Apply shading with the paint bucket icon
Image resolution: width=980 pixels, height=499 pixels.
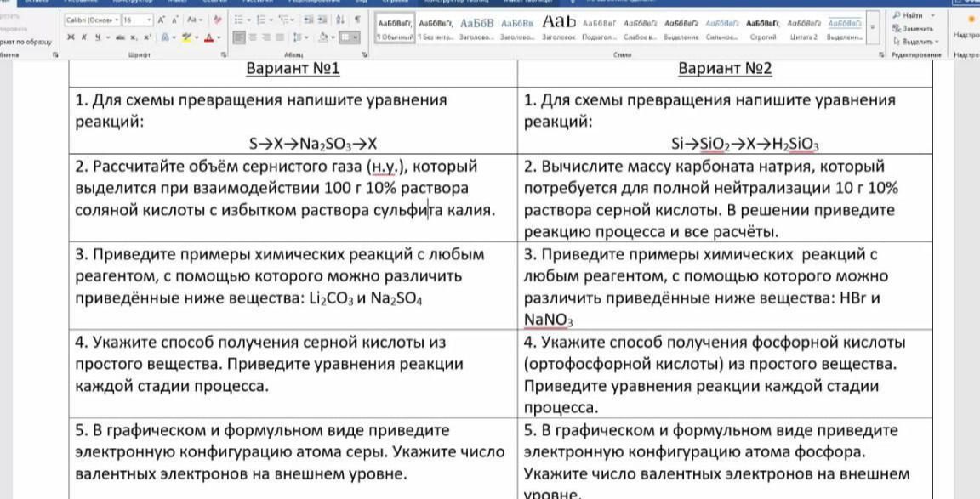pos(323,37)
